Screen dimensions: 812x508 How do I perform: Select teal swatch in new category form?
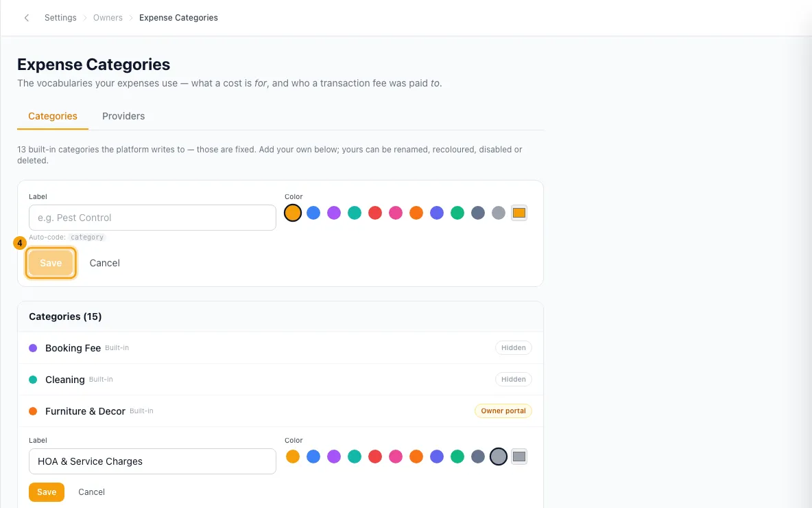point(354,213)
